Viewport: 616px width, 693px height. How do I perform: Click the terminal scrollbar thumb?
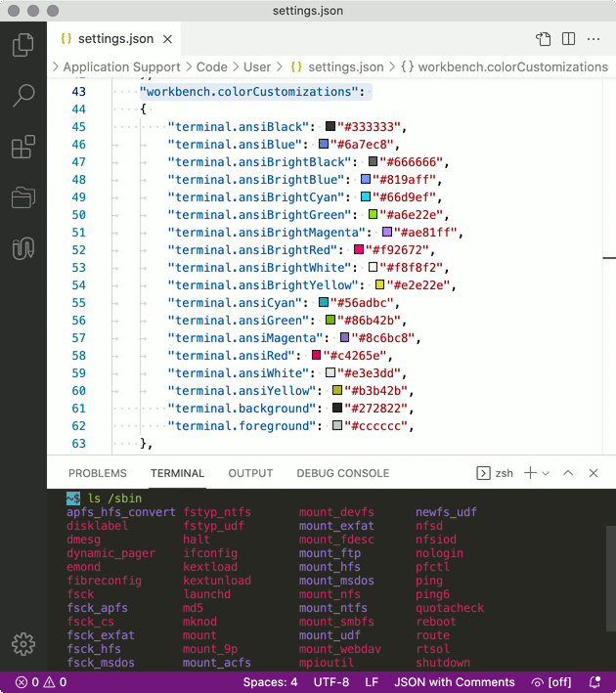[x=611, y=577]
